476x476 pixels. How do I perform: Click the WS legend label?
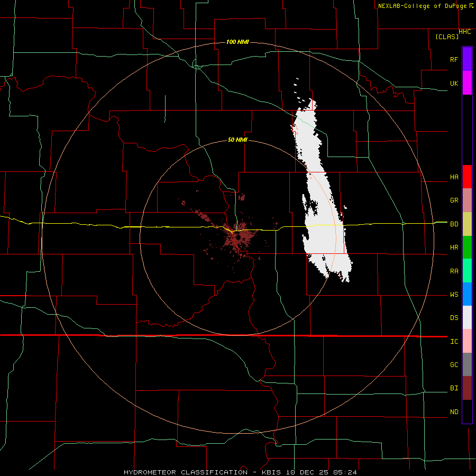pyautogui.click(x=454, y=295)
